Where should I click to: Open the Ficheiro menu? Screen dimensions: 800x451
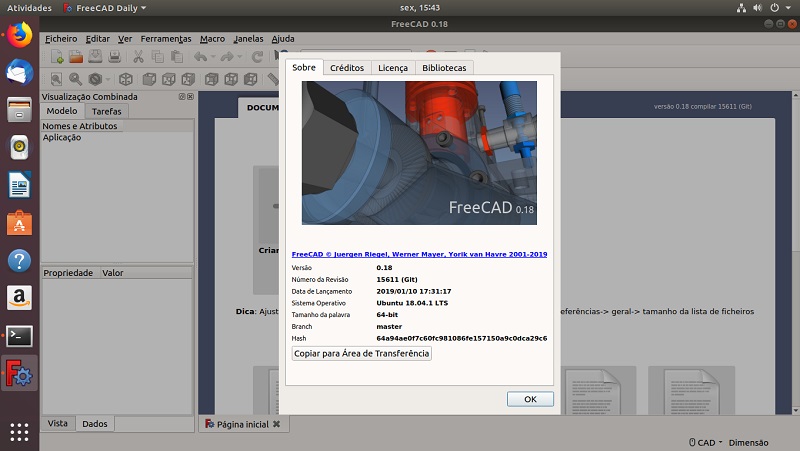pos(61,39)
